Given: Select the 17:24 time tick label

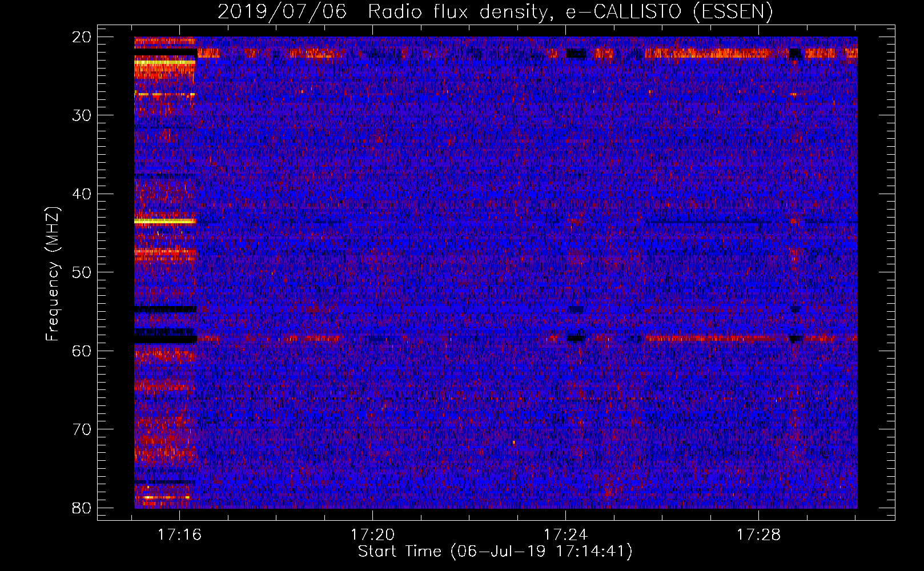Looking at the screenshot, I should (x=565, y=535).
